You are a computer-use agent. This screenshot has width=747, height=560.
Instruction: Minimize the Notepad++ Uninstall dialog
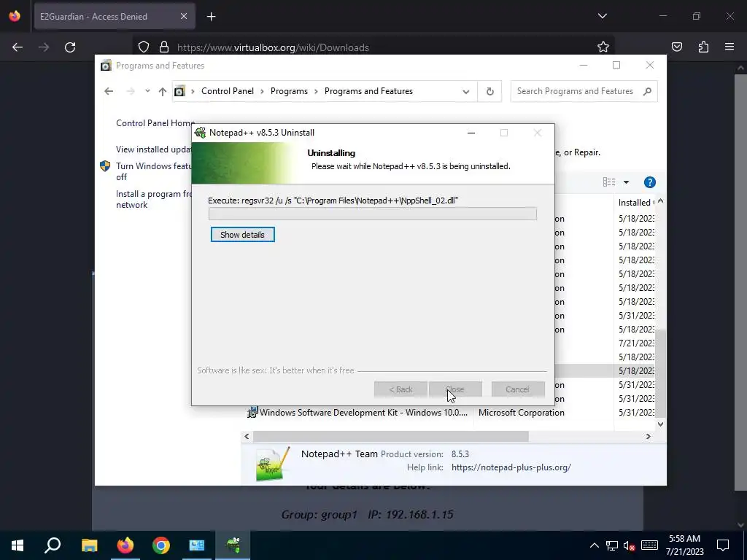[471, 133]
